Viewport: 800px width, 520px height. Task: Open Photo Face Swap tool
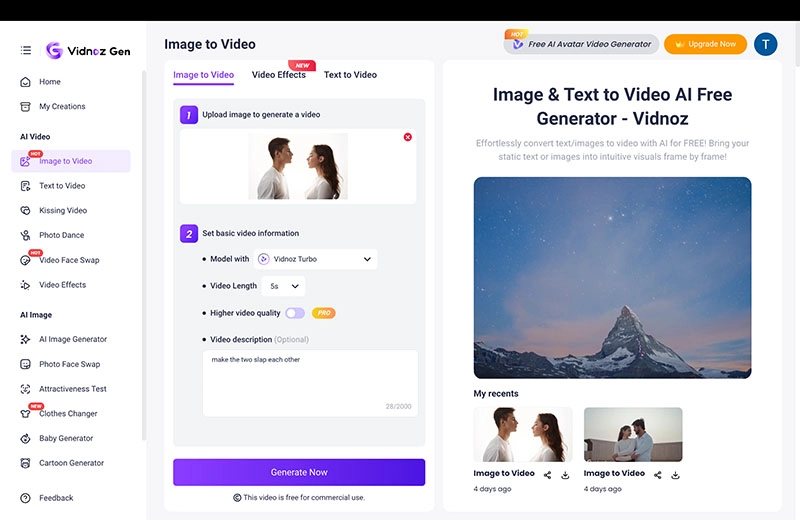click(x=69, y=364)
